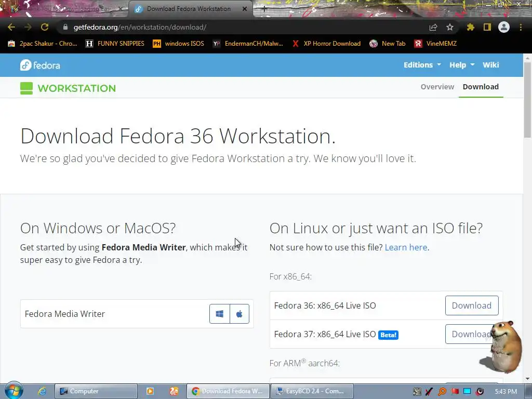Open the media player taskbar icon
The width and height of the screenshot is (532, 399).
[x=150, y=391]
